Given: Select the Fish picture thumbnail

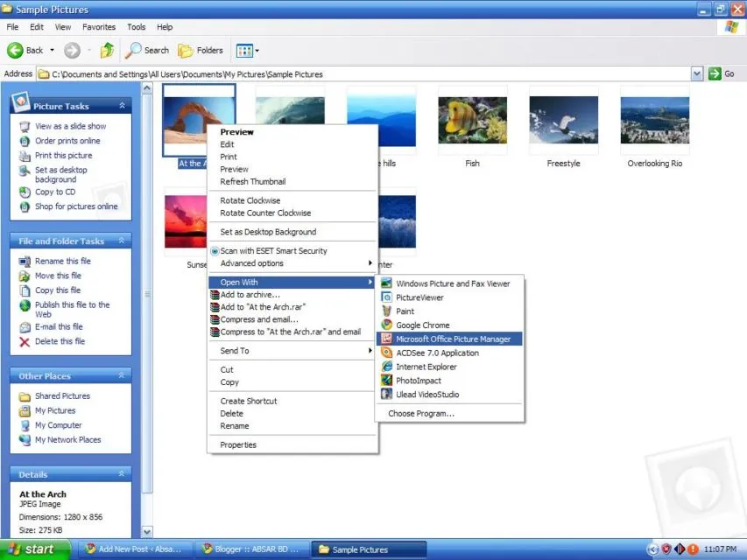Looking at the screenshot, I should click(473, 120).
